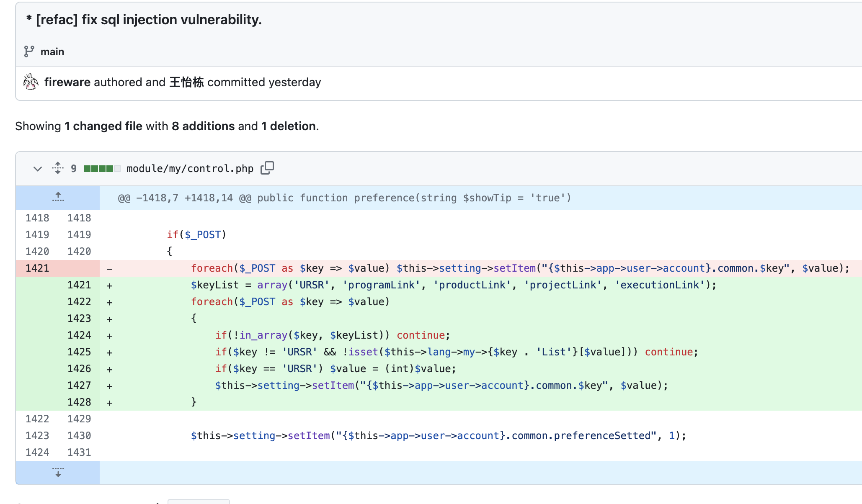Select added line number 1424

[x=79, y=335]
